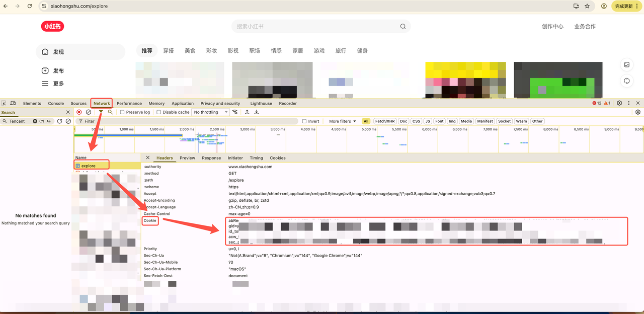Click the 创作中心 link
The height and width of the screenshot is (314, 644).
coord(552,27)
